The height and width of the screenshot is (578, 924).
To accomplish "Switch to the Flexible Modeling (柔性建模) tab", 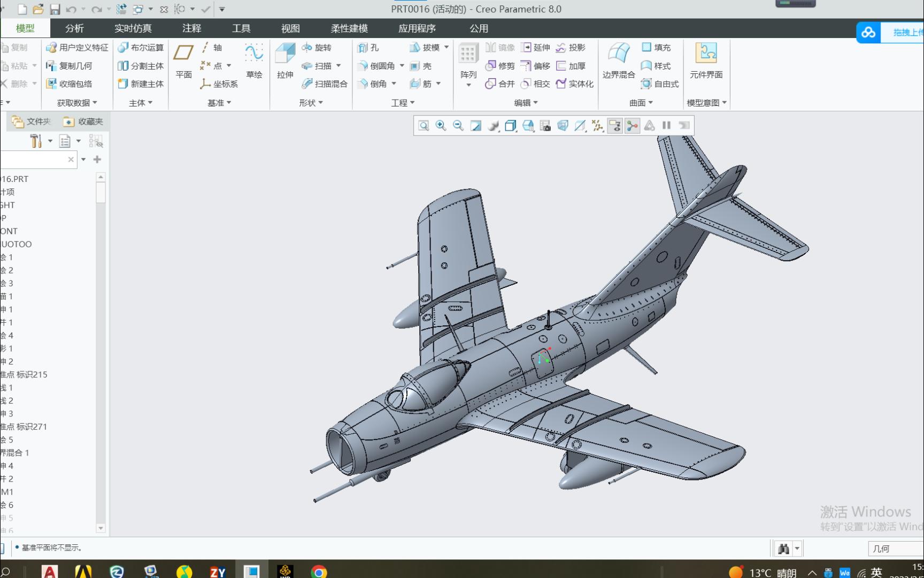I will (x=349, y=28).
